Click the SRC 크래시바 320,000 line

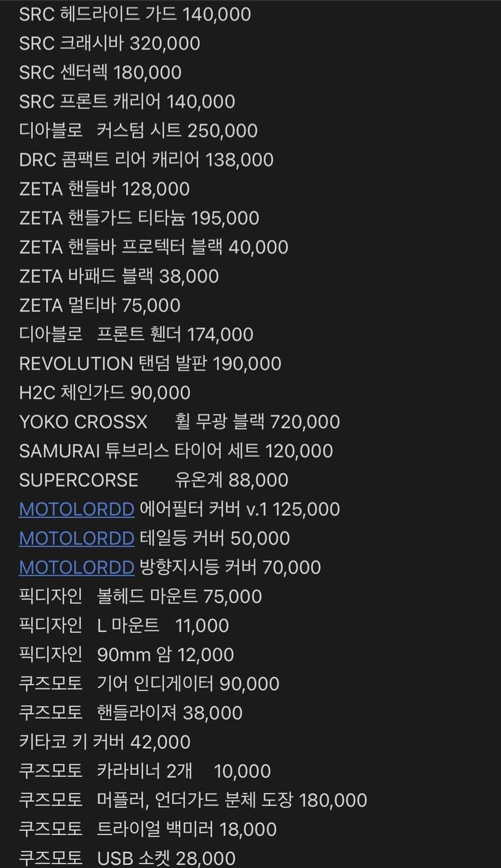tap(109, 43)
